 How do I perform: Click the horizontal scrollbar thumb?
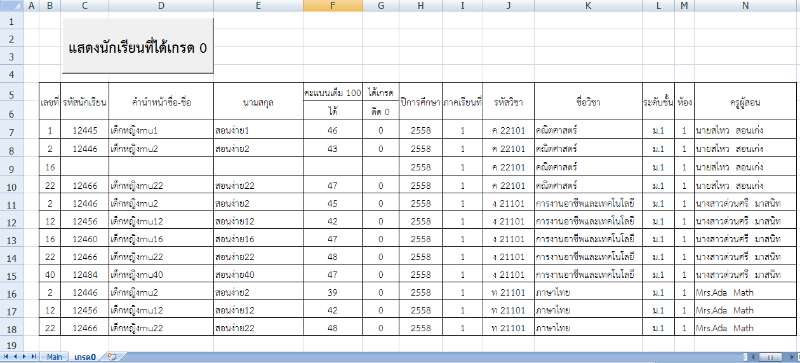coord(771,356)
